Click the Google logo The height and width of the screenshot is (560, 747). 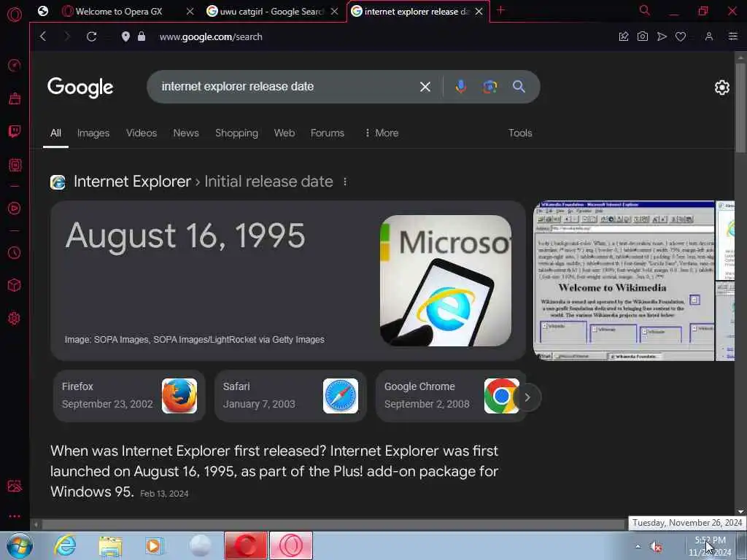point(80,87)
